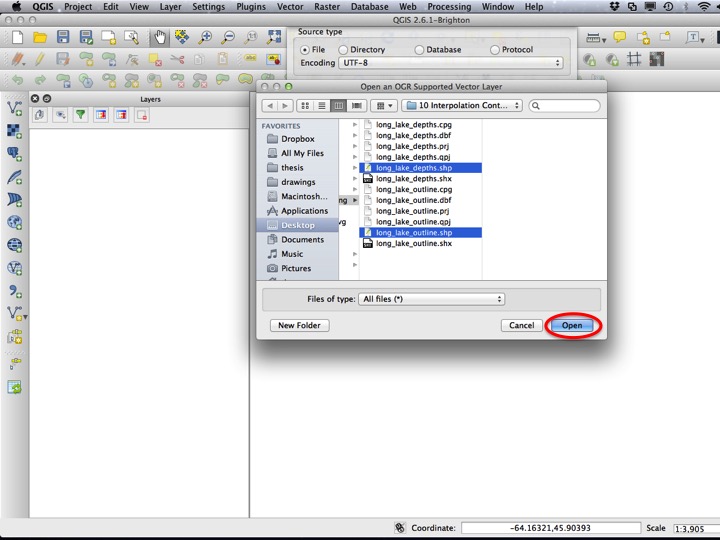Switch file dialog to icon view
Screen dimensions: 720x540
305,106
